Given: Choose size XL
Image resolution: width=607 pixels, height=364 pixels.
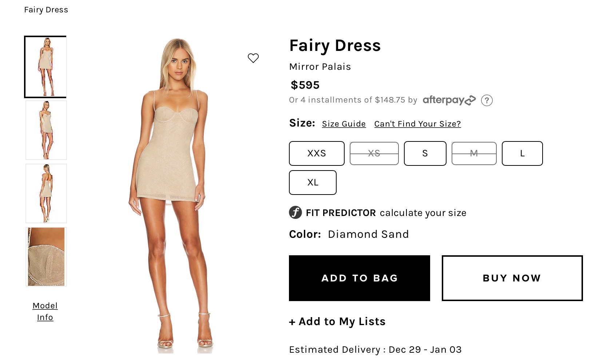Looking at the screenshot, I should coord(313,183).
